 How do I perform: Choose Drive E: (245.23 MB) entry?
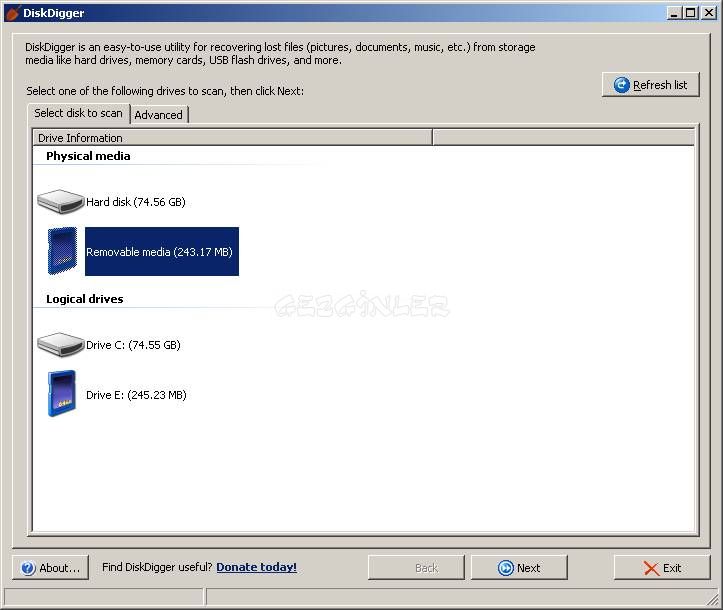[x=136, y=395]
